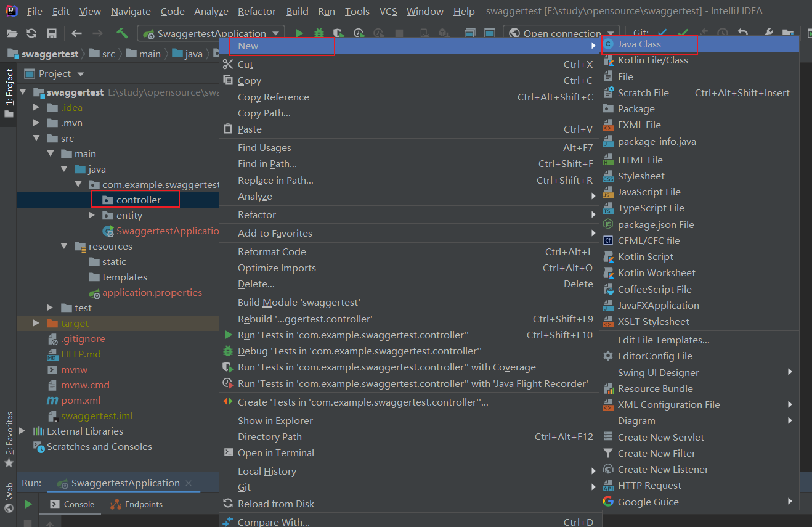
Task: Click the rerun icon in Run panel
Action: (x=28, y=504)
